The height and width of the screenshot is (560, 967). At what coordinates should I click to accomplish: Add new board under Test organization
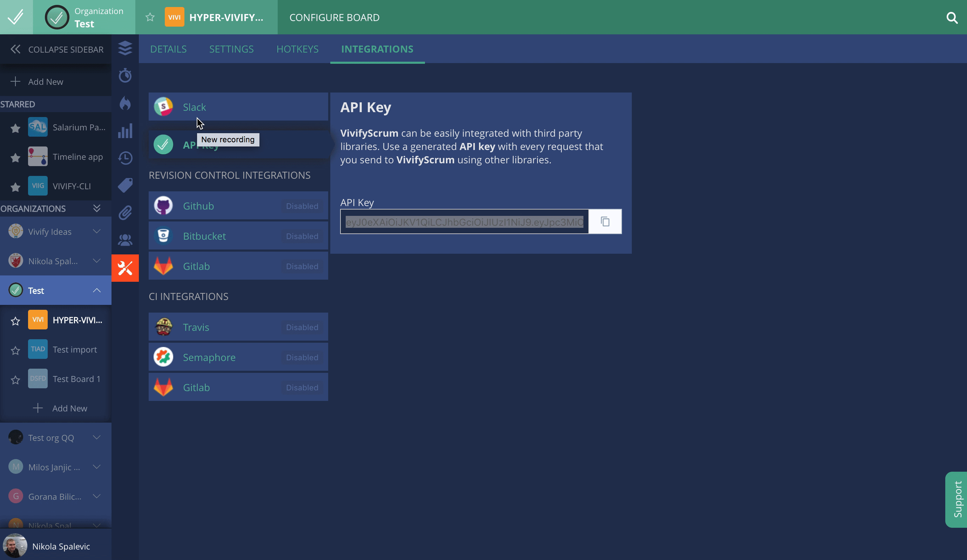[x=60, y=408]
